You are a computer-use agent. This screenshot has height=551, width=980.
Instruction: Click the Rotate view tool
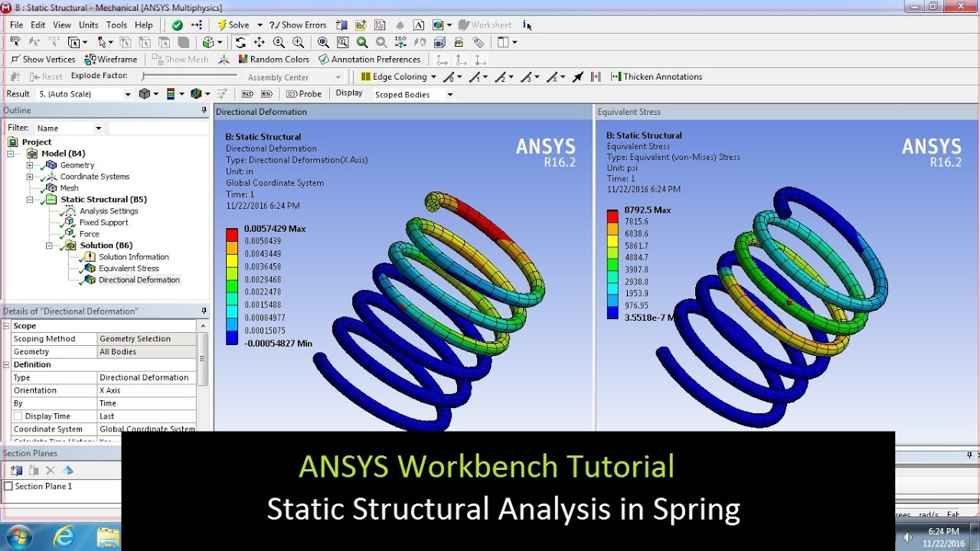[x=240, y=42]
